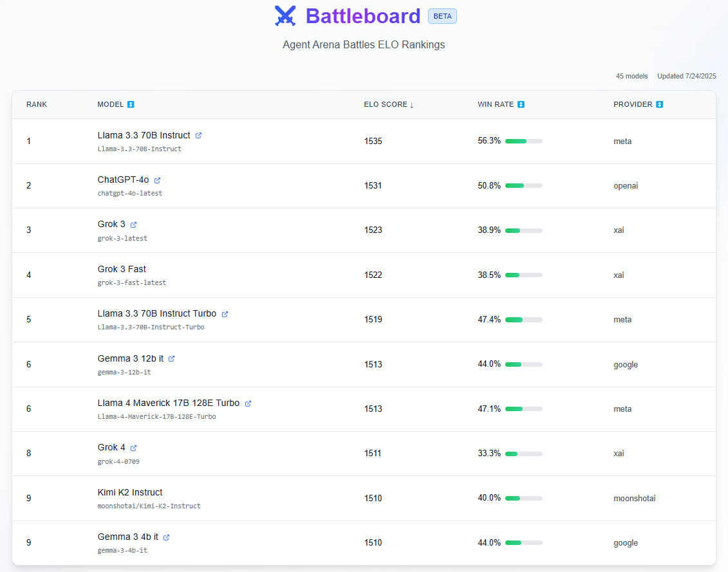Open the Grok 4 model name
728x572 pixels.
[x=111, y=448]
